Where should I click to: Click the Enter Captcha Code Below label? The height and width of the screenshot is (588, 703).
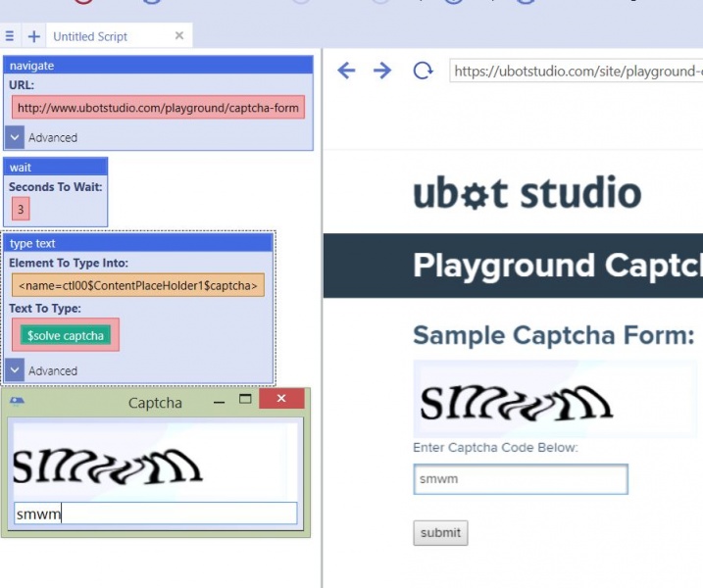(495, 447)
